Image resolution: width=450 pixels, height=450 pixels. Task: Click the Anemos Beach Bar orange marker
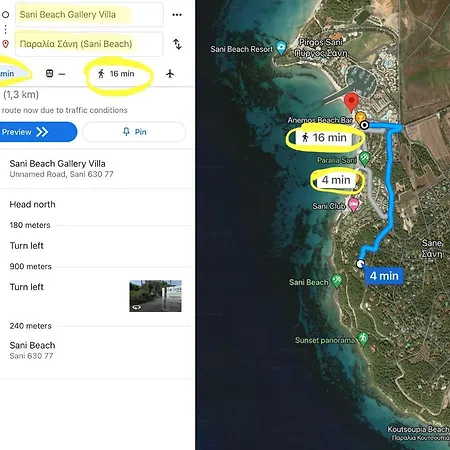coord(360,118)
